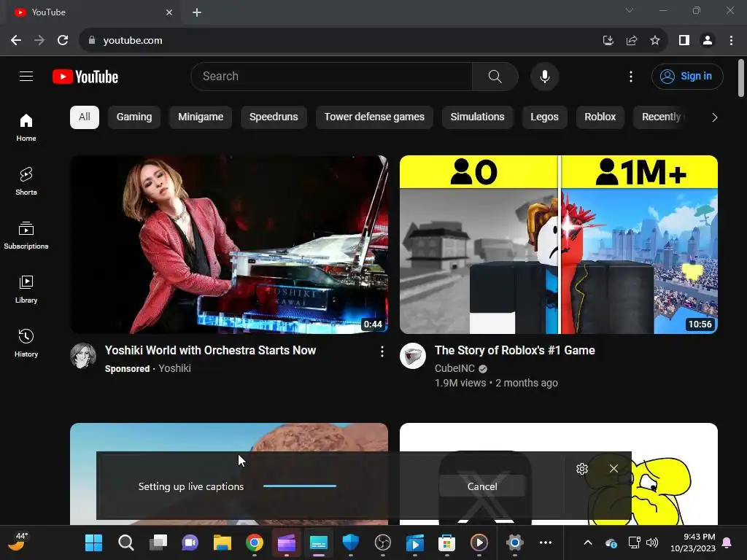Close the live captions bar
This screenshot has width=747, height=560.
coord(614,469)
